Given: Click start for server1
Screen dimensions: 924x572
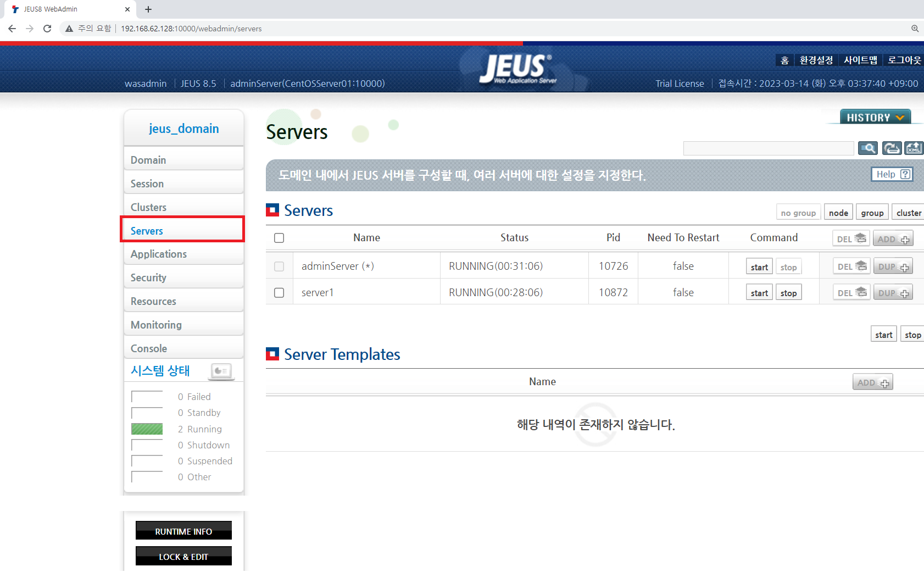Looking at the screenshot, I should 759,293.
